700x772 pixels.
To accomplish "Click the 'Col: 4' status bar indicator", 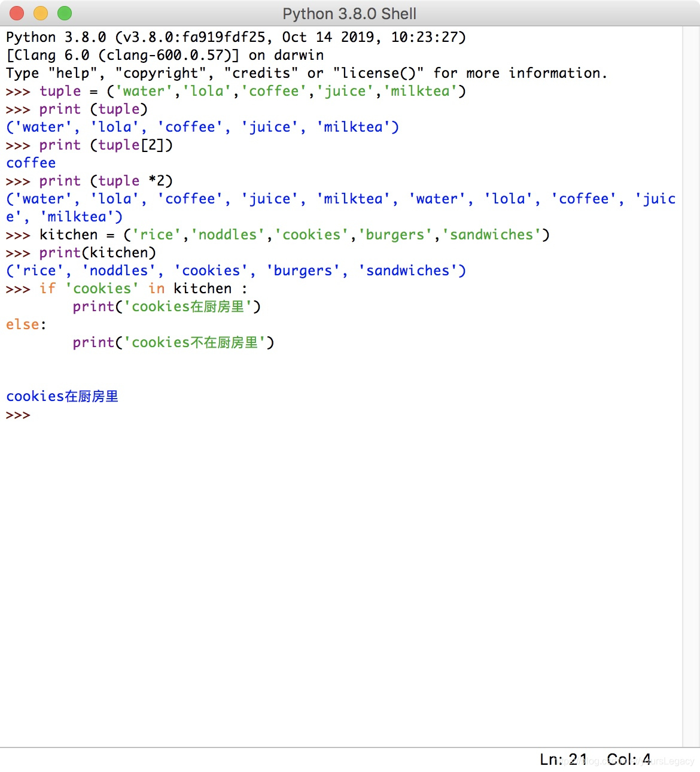I will [629, 759].
